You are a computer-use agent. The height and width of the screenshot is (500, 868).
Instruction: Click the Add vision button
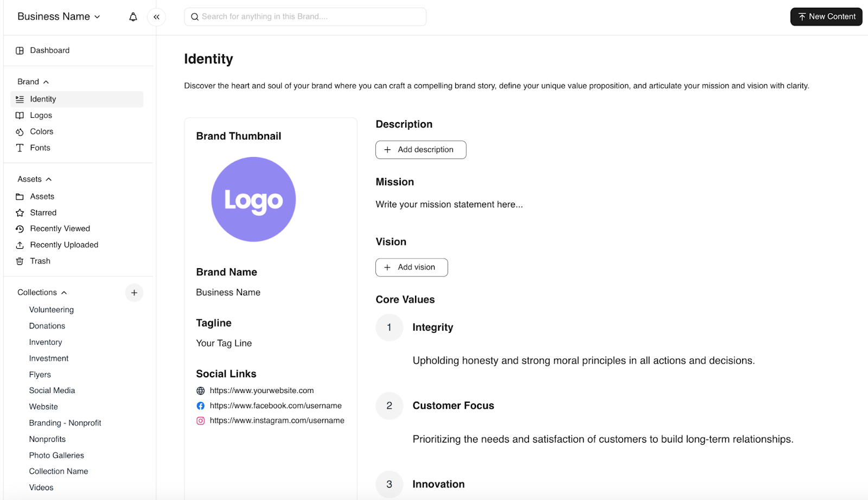[x=411, y=267]
